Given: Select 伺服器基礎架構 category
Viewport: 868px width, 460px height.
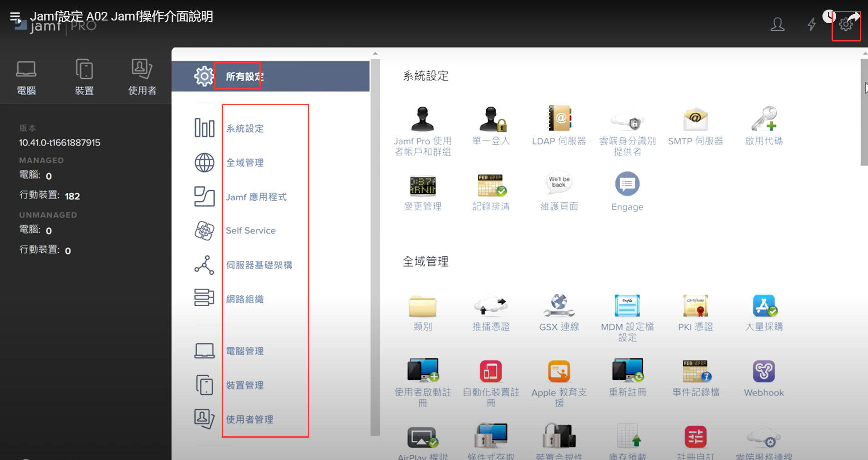Looking at the screenshot, I should 259,265.
